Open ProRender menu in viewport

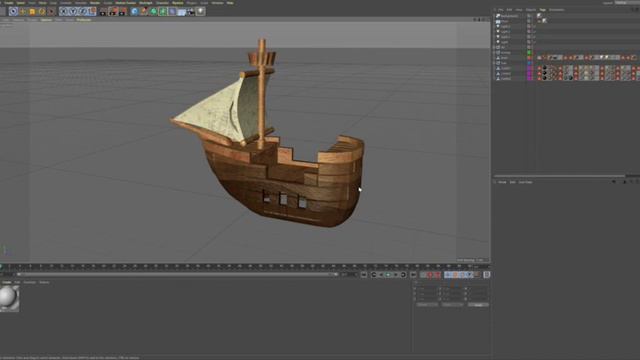pyautogui.click(x=84, y=20)
